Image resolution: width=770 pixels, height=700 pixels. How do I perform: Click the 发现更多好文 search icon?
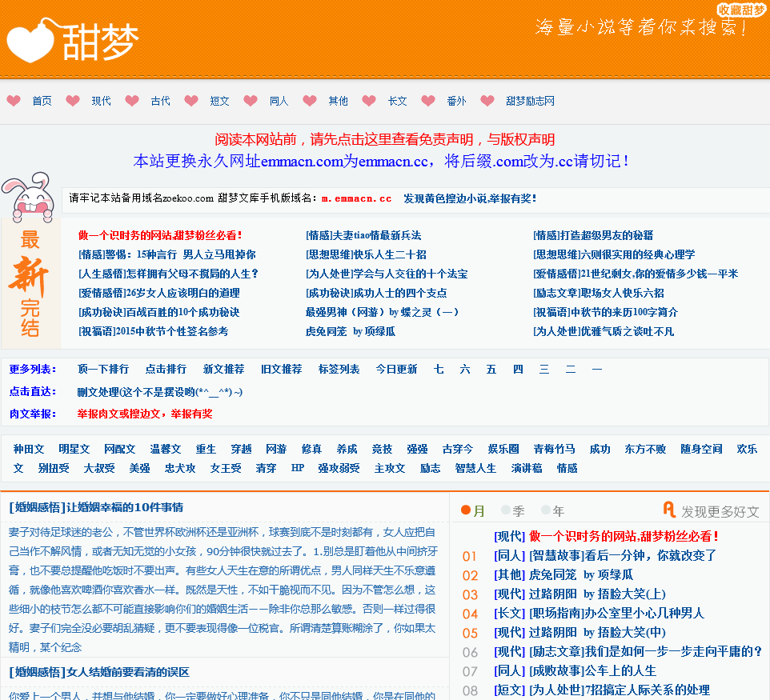[669, 510]
